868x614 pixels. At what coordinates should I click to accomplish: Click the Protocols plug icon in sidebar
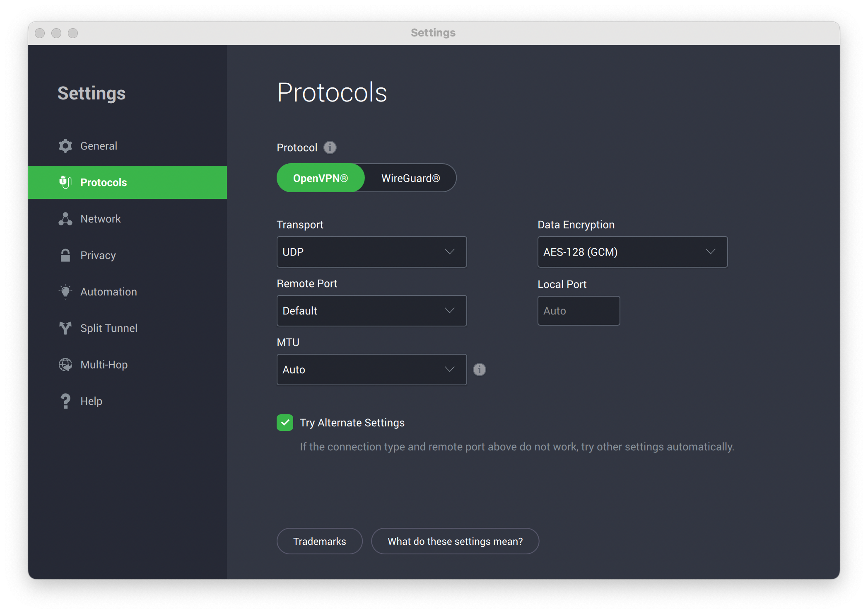click(x=65, y=182)
